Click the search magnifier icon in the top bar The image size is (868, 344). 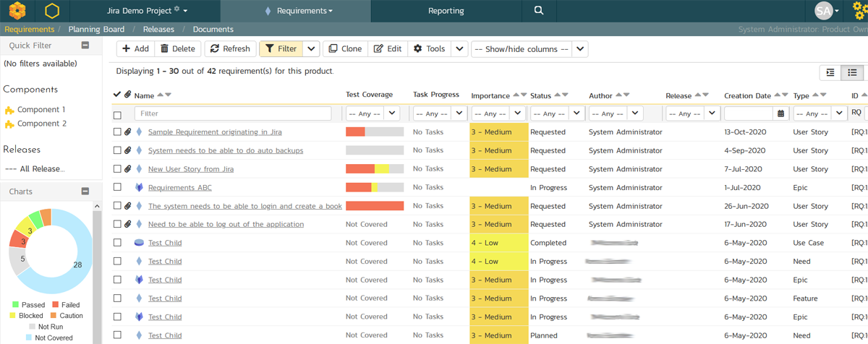[538, 11]
